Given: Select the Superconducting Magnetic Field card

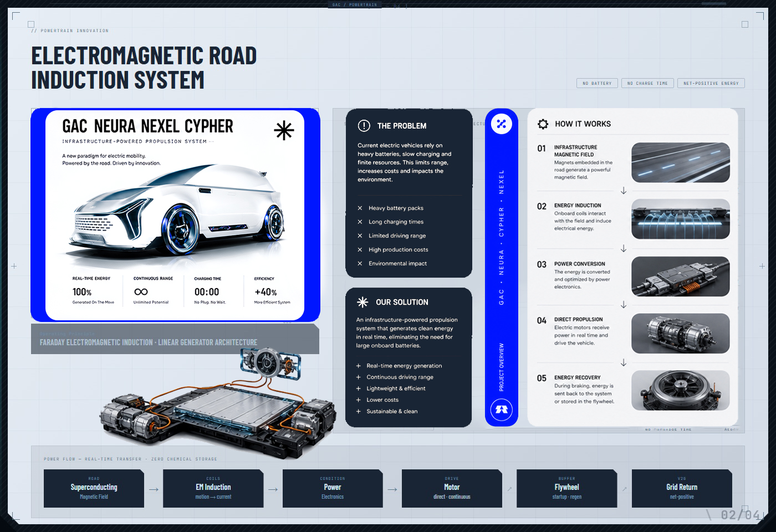Looking at the screenshot, I should pos(94,488).
